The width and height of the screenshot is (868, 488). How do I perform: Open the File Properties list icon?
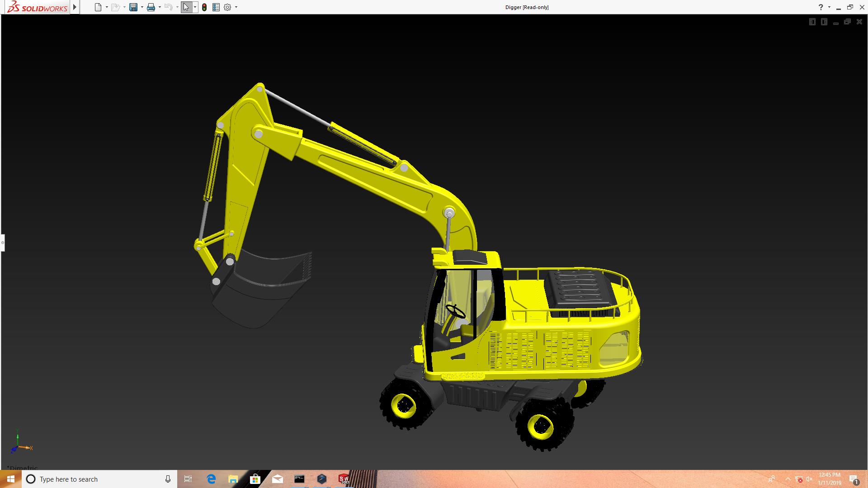[x=216, y=7]
